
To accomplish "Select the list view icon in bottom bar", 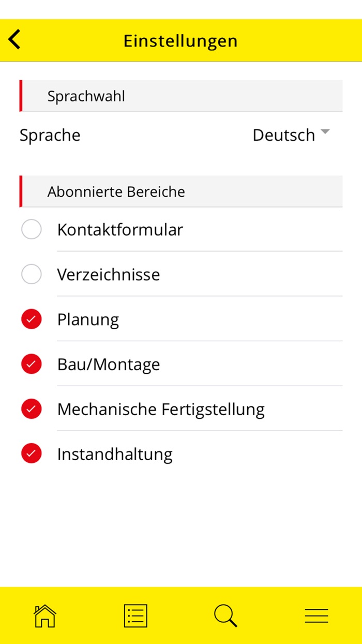I will tap(135, 615).
